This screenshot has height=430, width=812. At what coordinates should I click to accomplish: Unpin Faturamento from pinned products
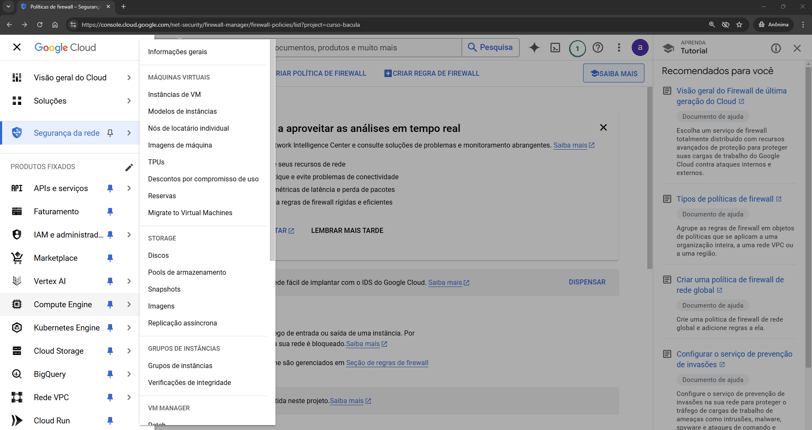pyautogui.click(x=110, y=211)
